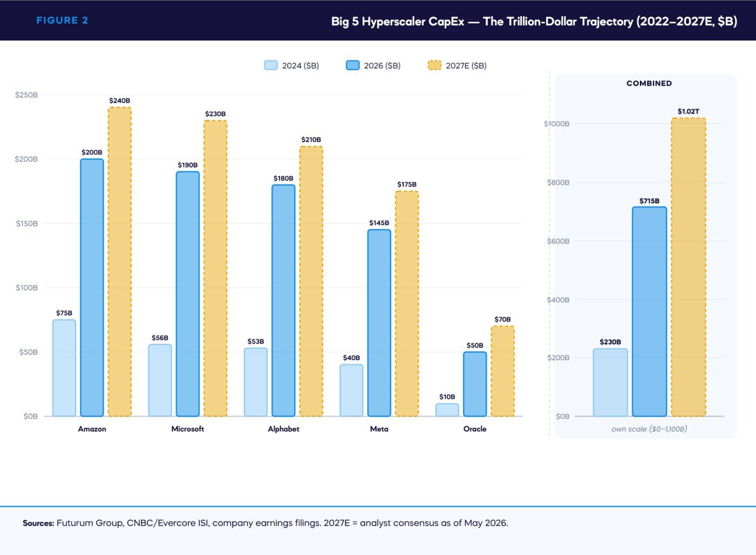Select Oracle's $10B 2024 bar
The image size is (756, 555).
[447, 410]
